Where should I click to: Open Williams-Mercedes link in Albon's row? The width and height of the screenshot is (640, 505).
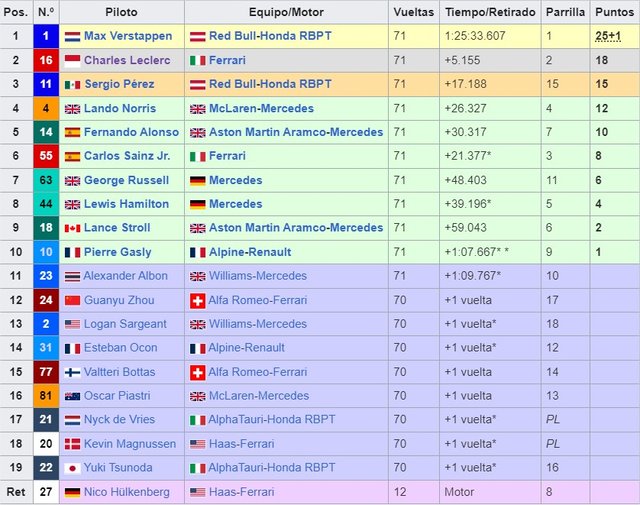pos(258,276)
